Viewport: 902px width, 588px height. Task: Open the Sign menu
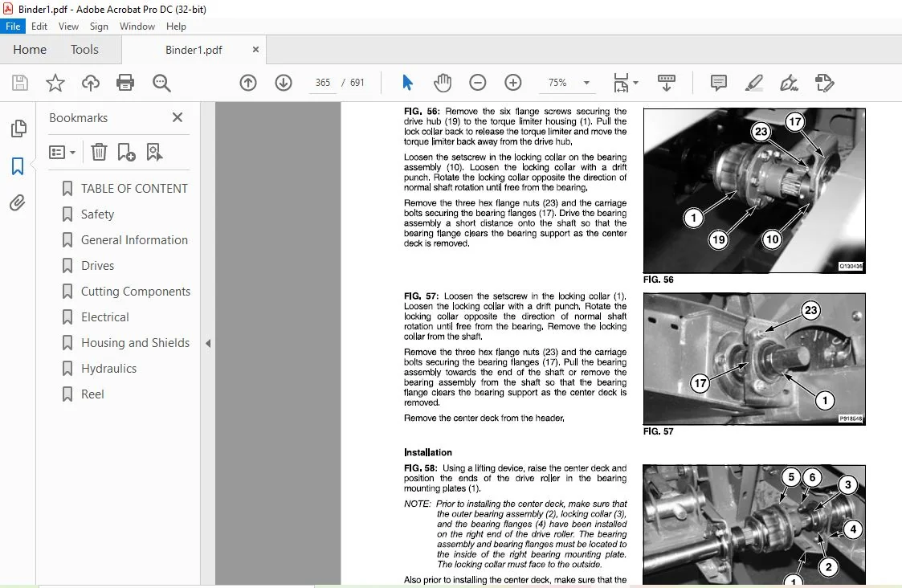click(x=99, y=27)
